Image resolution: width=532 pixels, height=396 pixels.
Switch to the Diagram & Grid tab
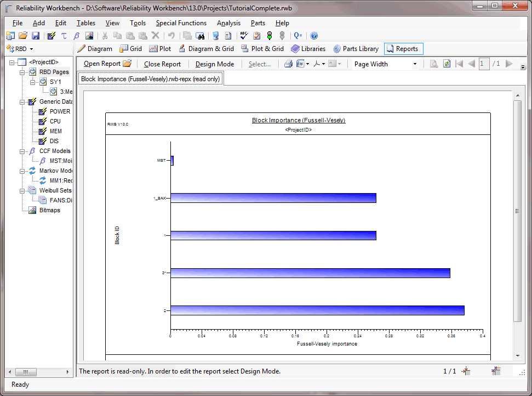[x=205, y=49]
